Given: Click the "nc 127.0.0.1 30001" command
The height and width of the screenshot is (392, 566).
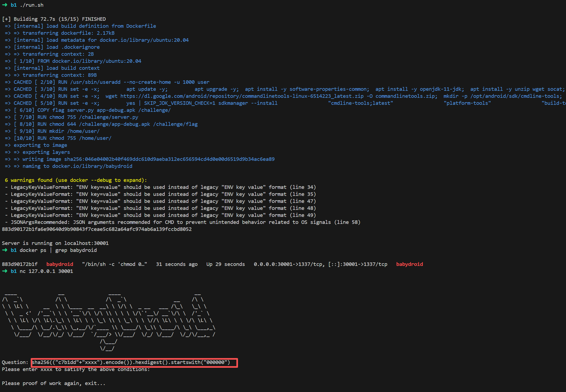Looking at the screenshot, I should pos(46,271).
